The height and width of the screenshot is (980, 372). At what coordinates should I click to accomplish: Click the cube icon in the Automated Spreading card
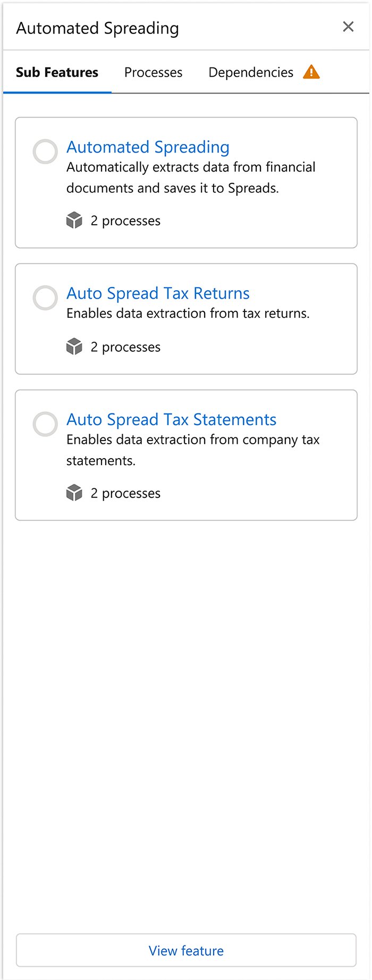[74, 220]
